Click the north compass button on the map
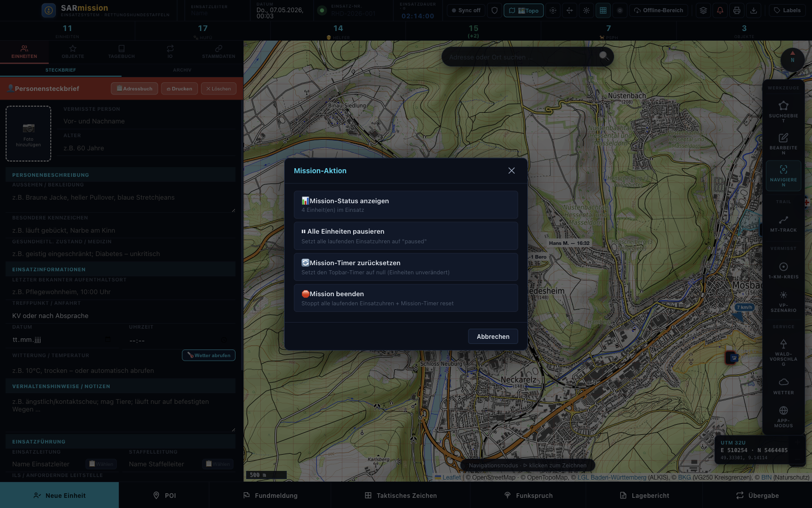Viewport: 812px width, 508px height. (x=792, y=59)
